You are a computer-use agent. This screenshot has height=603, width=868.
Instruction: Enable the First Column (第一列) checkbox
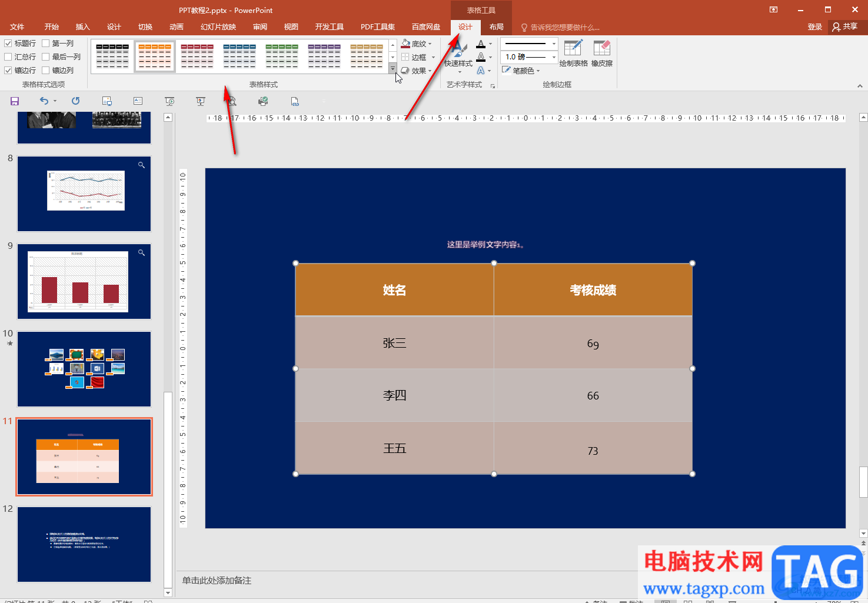[46, 44]
